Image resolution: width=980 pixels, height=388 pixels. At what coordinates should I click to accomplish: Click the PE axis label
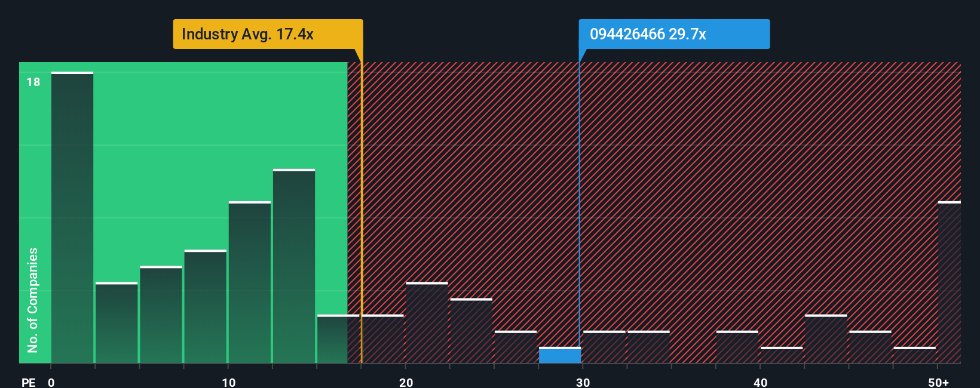28,382
